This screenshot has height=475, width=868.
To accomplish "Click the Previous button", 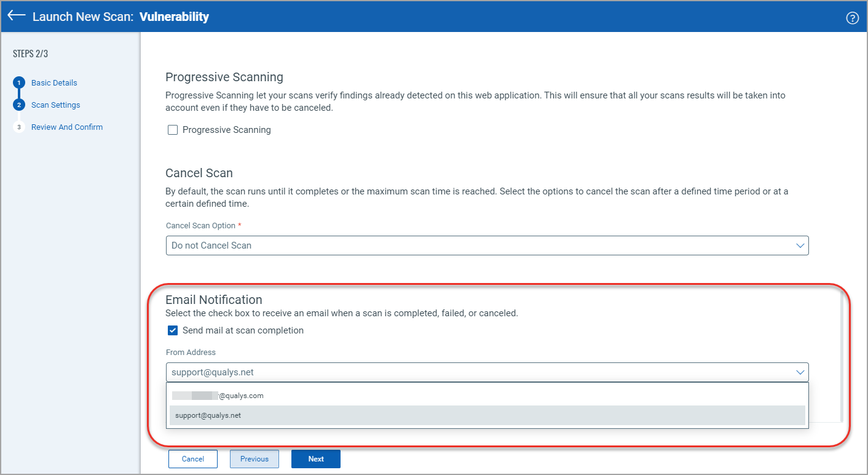I will [x=254, y=458].
